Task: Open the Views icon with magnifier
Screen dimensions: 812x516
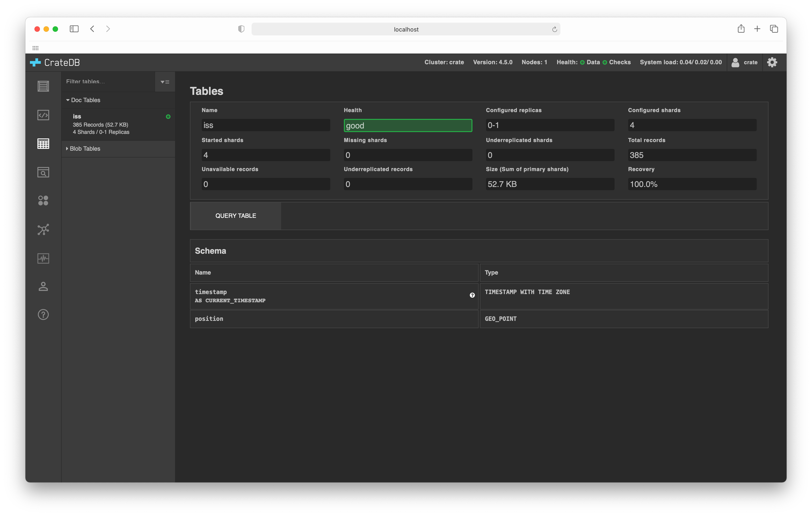Action: tap(43, 172)
